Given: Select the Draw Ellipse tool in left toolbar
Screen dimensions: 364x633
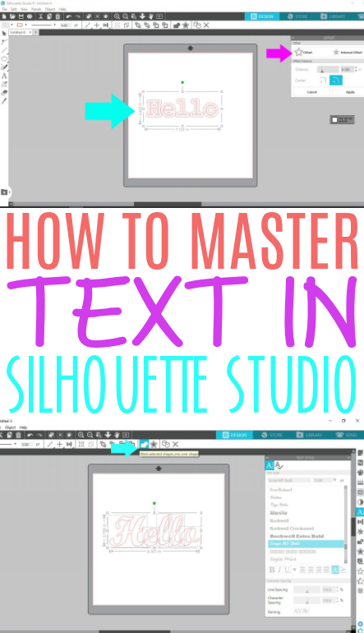Looking at the screenshot, I should [4, 58].
